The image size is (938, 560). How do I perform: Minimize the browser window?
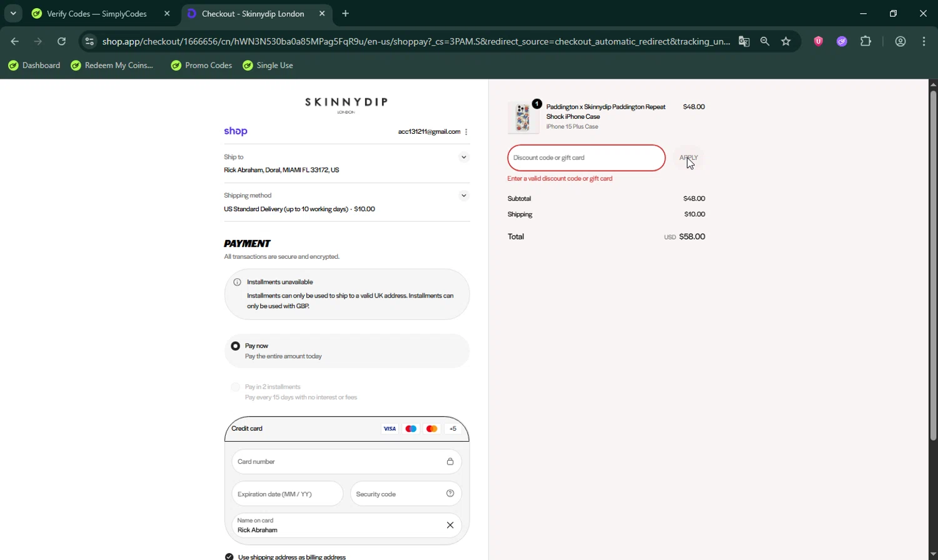(863, 13)
